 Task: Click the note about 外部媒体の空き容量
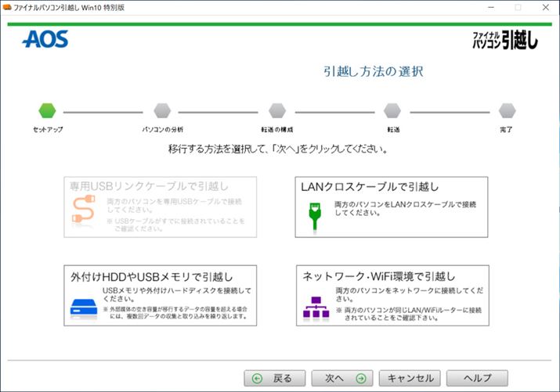175,313
